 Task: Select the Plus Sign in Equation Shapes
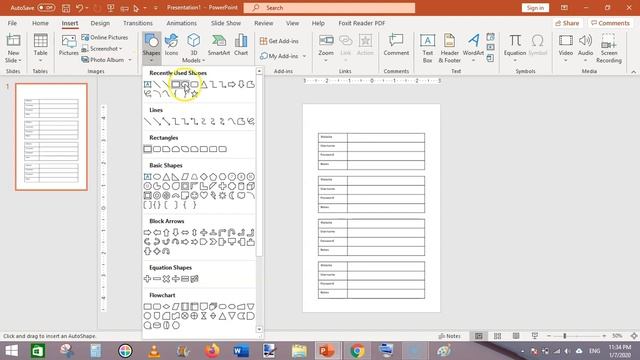[x=147, y=279]
